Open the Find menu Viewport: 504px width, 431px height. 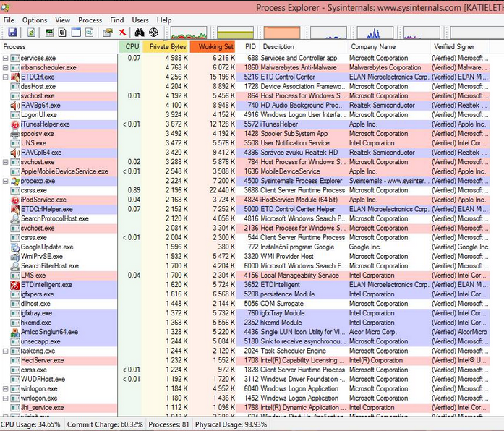pyautogui.click(x=116, y=20)
